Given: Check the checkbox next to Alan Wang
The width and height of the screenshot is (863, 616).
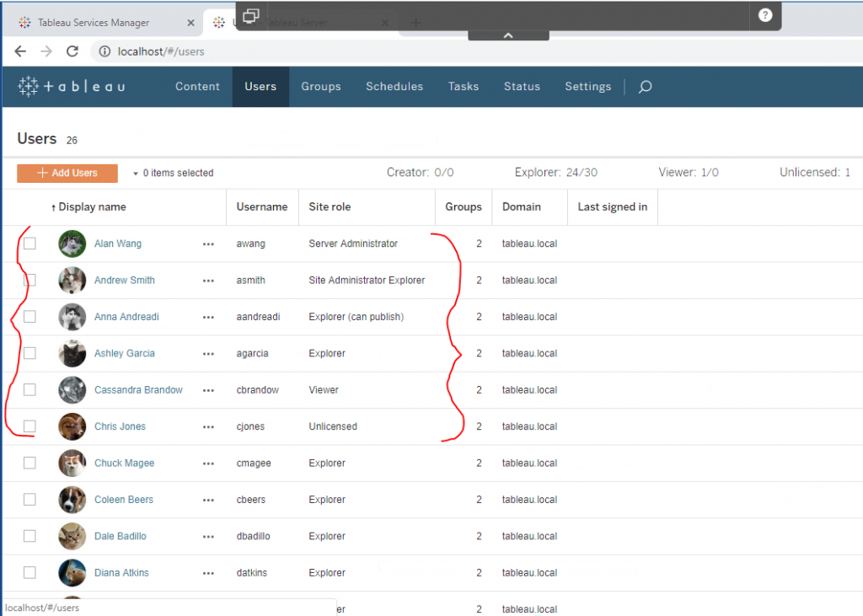Looking at the screenshot, I should coord(29,244).
